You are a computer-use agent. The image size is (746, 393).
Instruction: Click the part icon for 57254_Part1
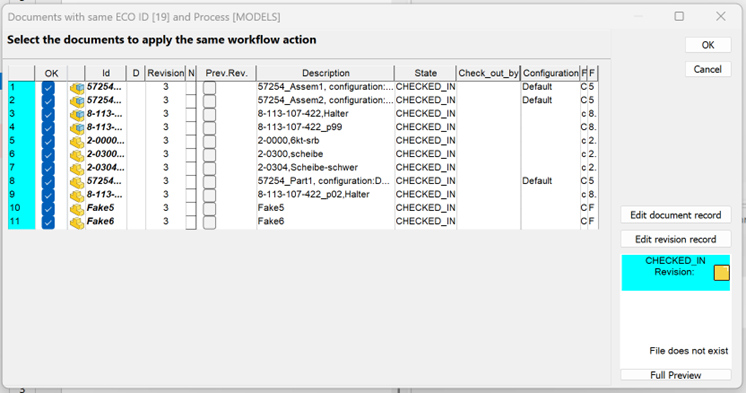tap(77, 182)
